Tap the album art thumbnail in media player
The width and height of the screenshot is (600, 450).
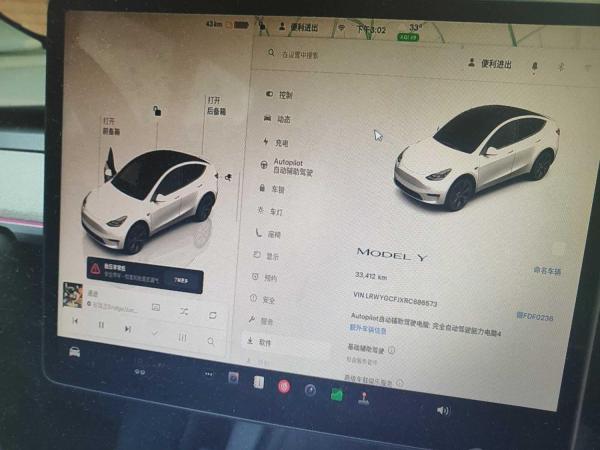point(73,295)
